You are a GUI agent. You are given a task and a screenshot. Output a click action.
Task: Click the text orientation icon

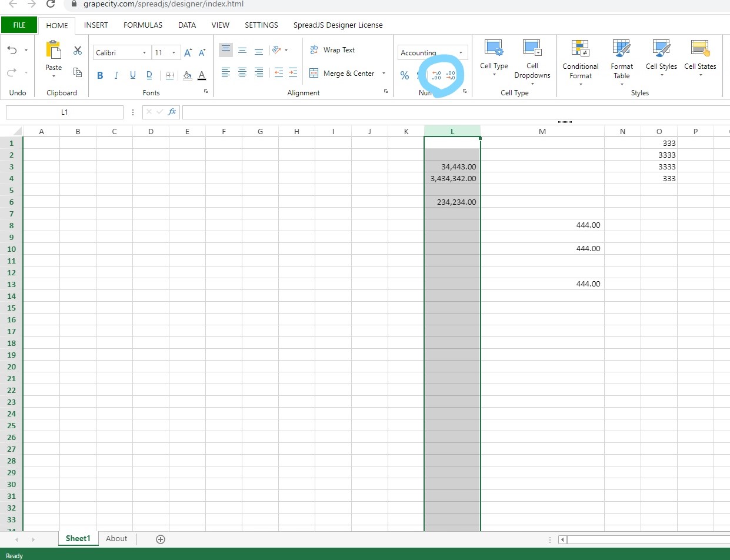coord(276,50)
